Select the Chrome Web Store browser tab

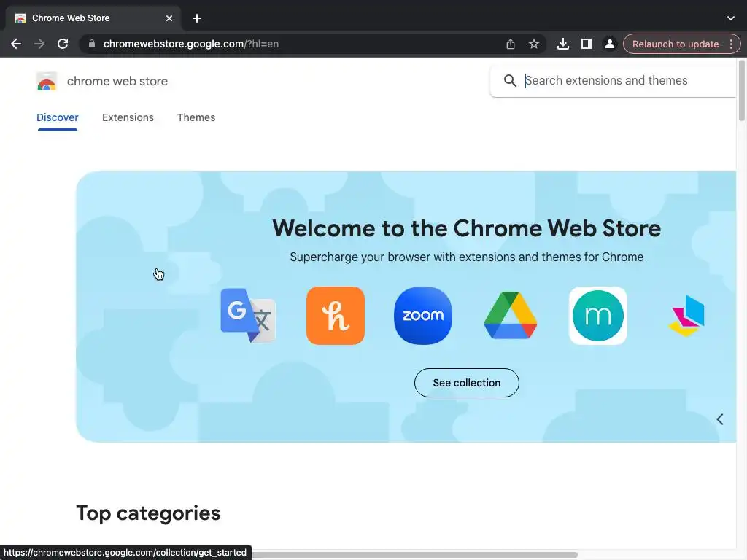coord(93,18)
